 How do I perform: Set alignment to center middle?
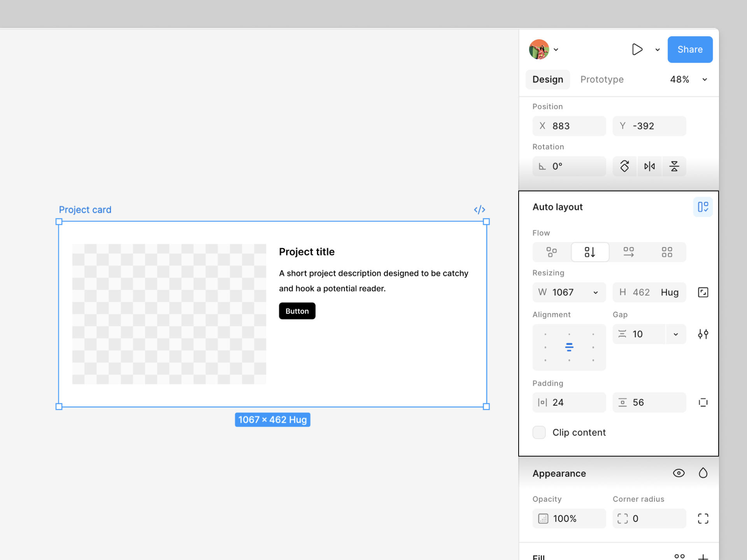pyautogui.click(x=569, y=347)
